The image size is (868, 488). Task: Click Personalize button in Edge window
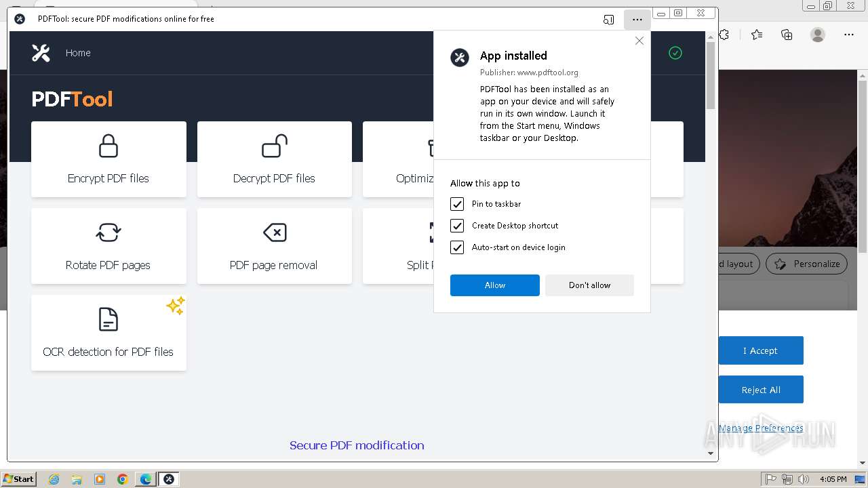click(x=806, y=264)
